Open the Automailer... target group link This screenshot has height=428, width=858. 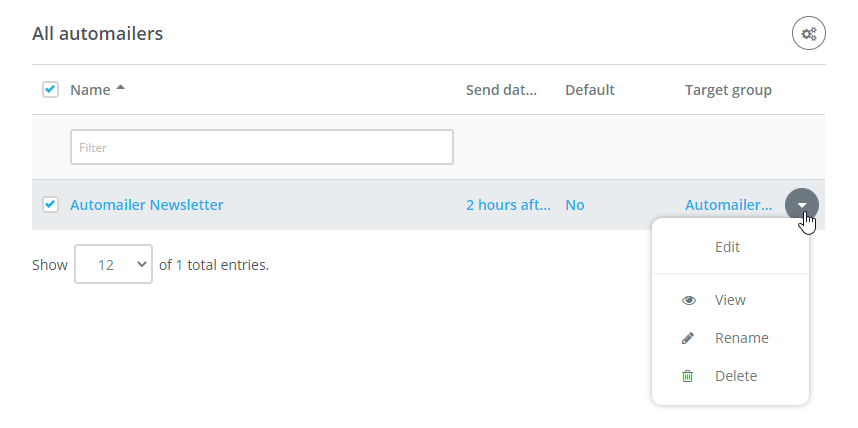[x=728, y=205]
